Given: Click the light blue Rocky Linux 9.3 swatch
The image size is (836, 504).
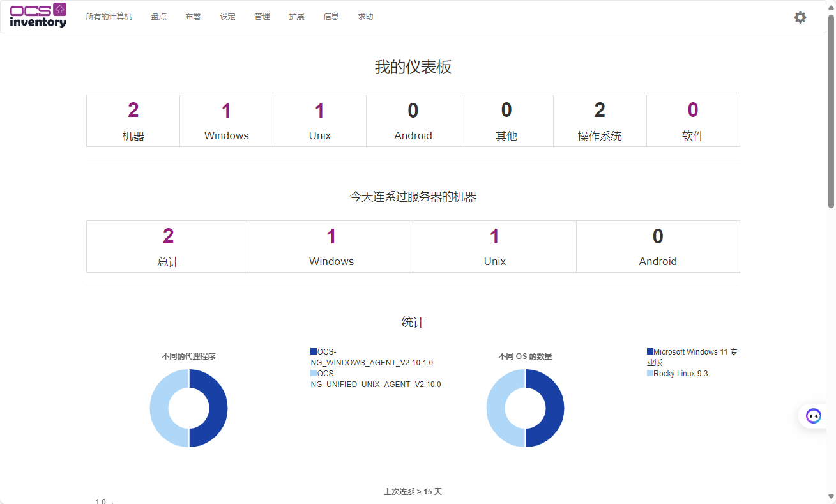Looking at the screenshot, I should coord(650,373).
